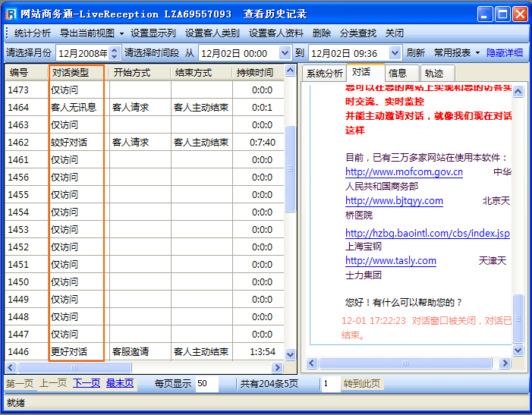Screen dimensions: 532x415
Task: Click 分类查找 in the toolbar
Action: (357, 33)
